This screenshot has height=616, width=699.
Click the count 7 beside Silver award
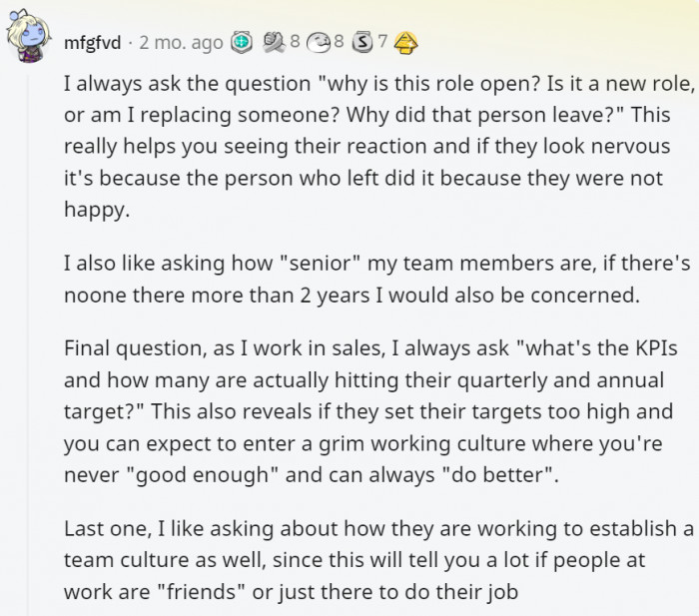pyautogui.click(x=382, y=42)
